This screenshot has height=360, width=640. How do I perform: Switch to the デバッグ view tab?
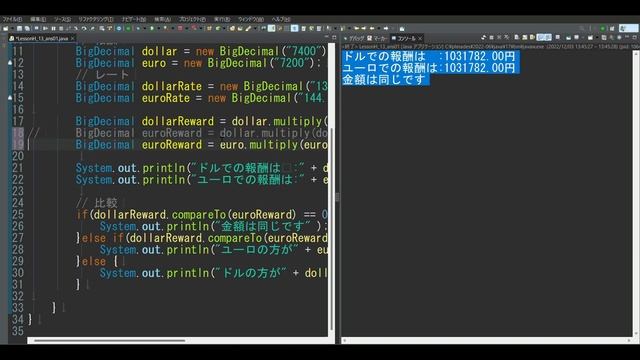coord(354,38)
